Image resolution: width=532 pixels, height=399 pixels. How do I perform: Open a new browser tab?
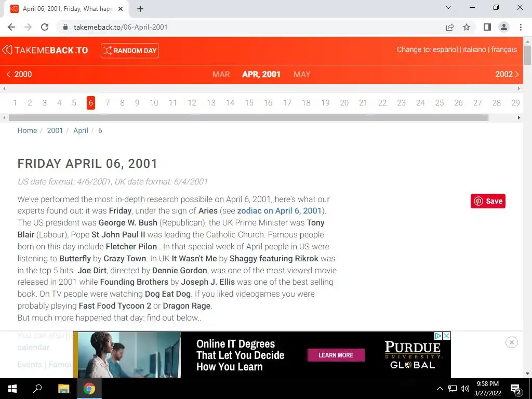point(140,9)
